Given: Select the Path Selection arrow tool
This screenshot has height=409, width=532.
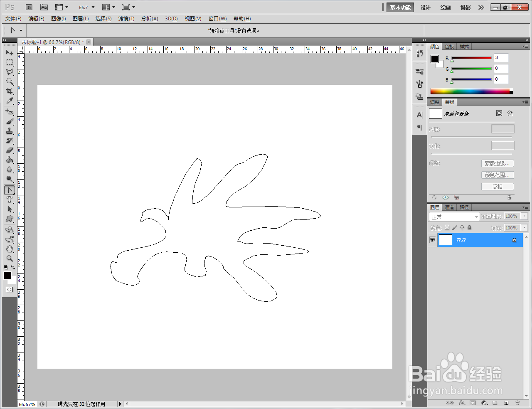Looking at the screenshot, I should (10, 209).
